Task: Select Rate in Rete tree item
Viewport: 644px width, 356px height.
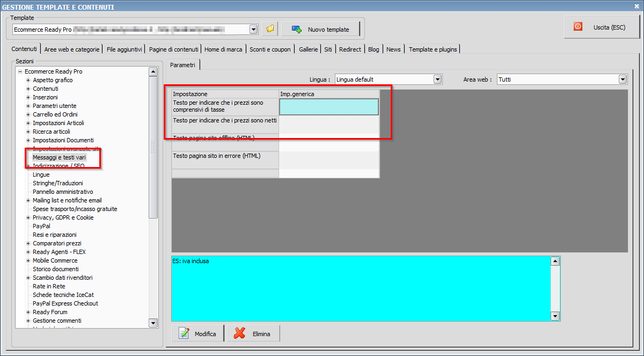Action: tap(49, 286)
